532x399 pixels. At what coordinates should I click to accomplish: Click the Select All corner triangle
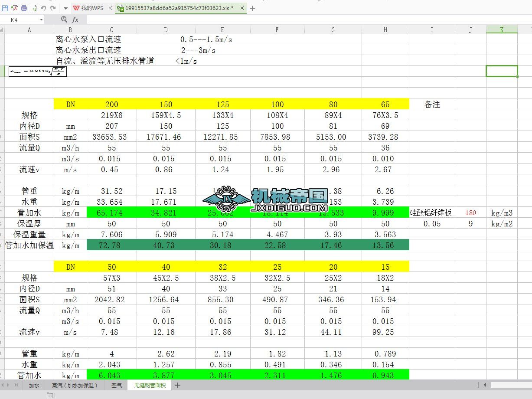[x=2, y=29]
